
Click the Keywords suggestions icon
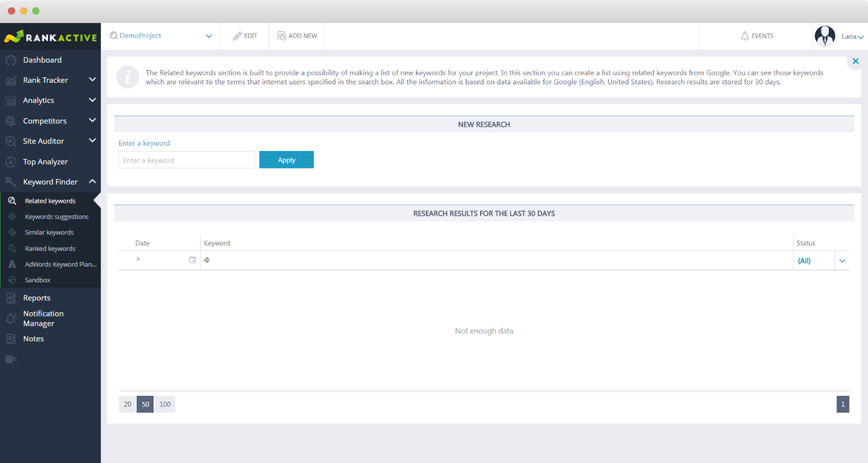click(12, 216)
